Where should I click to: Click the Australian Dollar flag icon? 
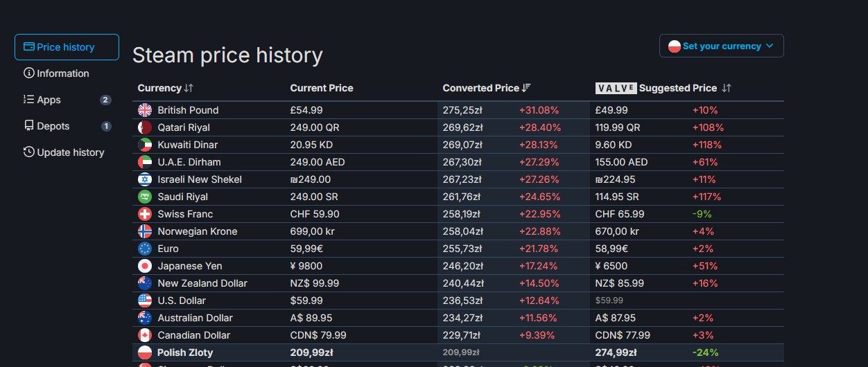(x=145, y=318)
